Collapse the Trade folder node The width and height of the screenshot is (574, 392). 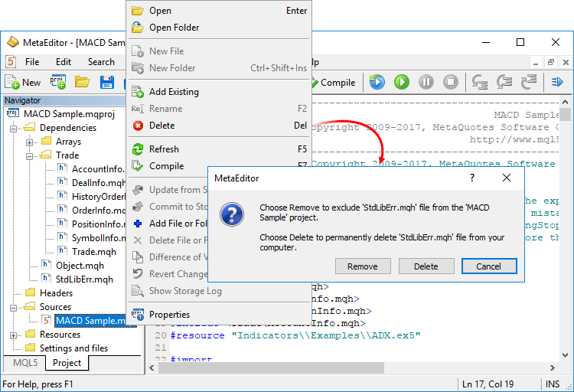click(30, 155)
